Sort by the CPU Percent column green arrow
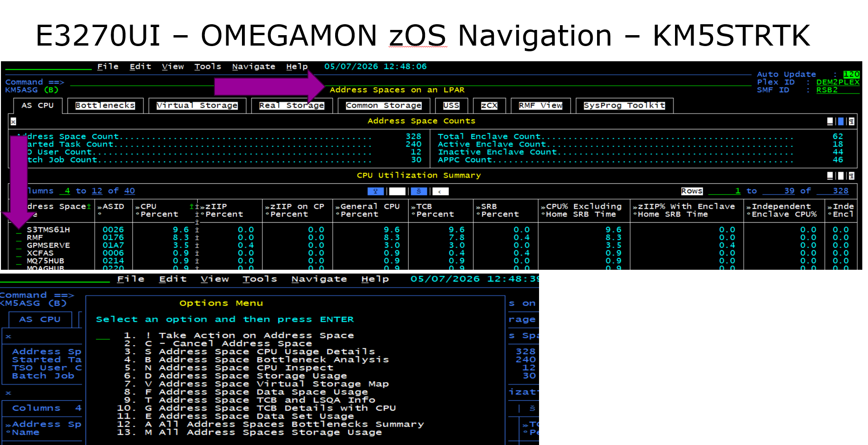The height and width of the screenshot is (445, 868). pos(192,206)
